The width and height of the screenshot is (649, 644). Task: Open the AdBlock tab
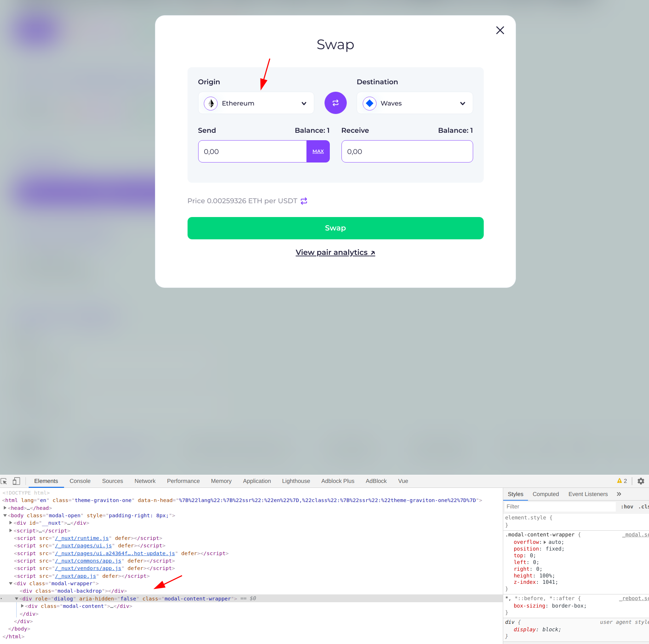click(x=376, y=481)
